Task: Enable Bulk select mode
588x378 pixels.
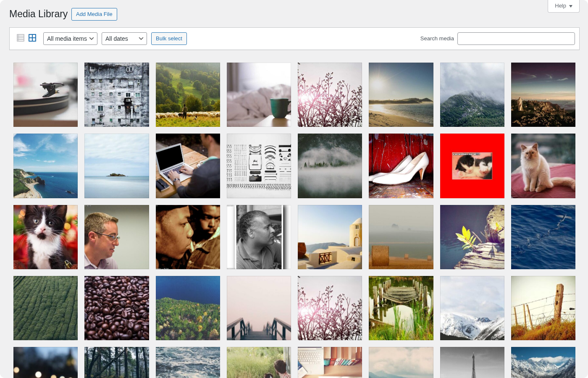Action: point(169,38)
